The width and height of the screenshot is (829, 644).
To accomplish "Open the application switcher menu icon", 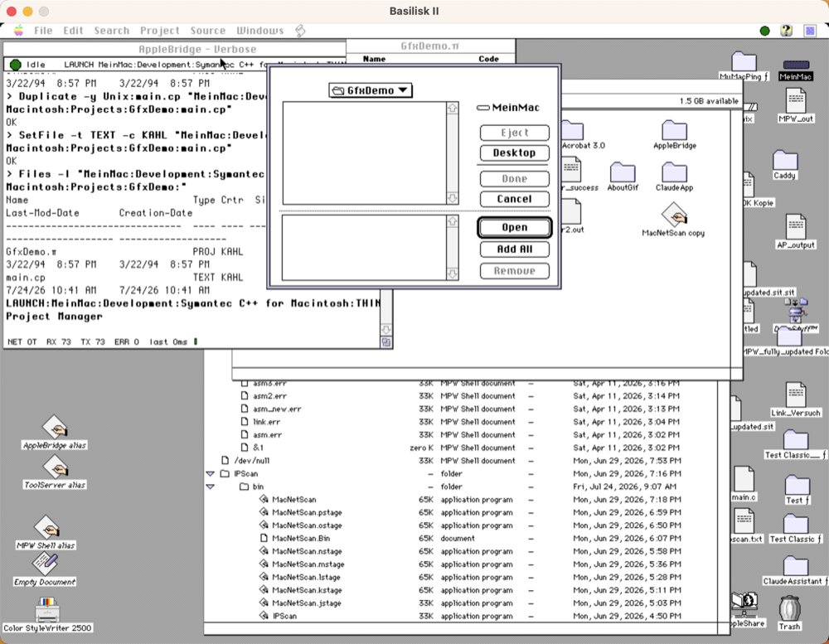I will [x=810, y=31].
